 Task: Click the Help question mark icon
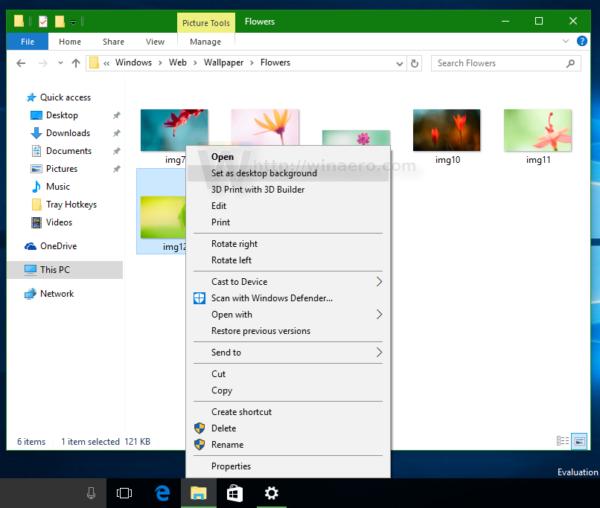582,41
